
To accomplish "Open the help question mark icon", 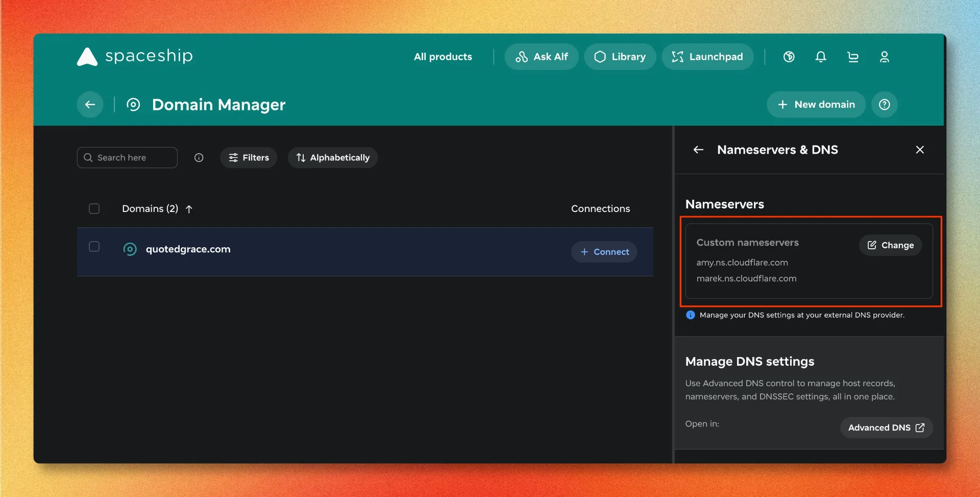I will [885, 105].
